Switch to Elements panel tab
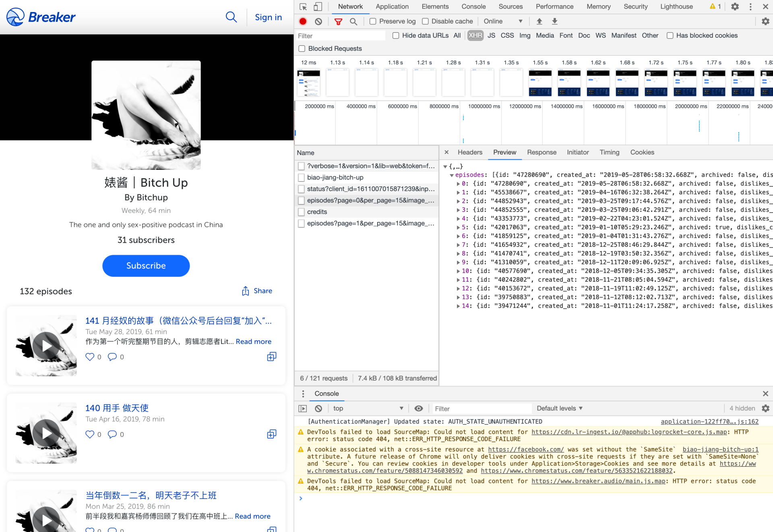The width and height of the screenshot is (773, 532). (435, 6)
